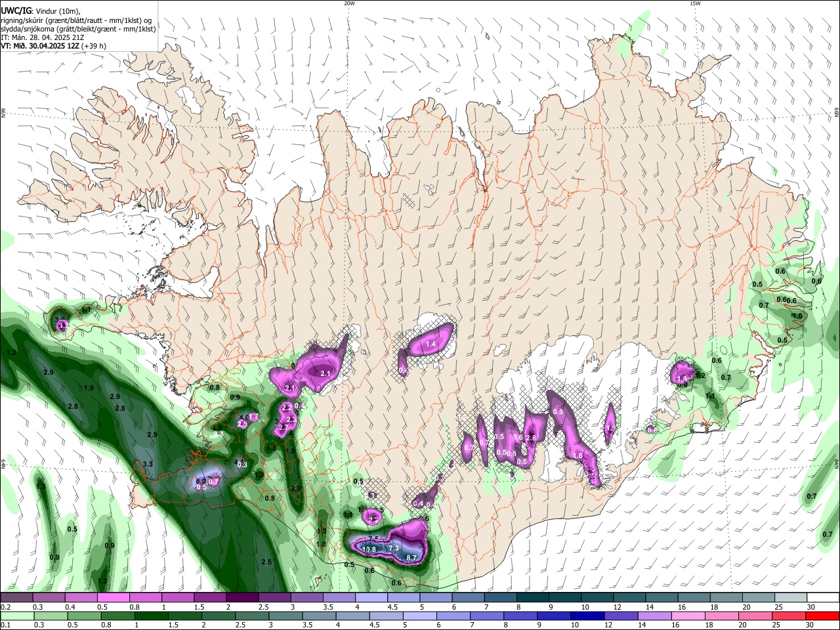Click the bright pink swatch between 0.5 and 0.8, top row
Image resolution: width=840 pixels, height=630 pixels.
pos(113,598)
